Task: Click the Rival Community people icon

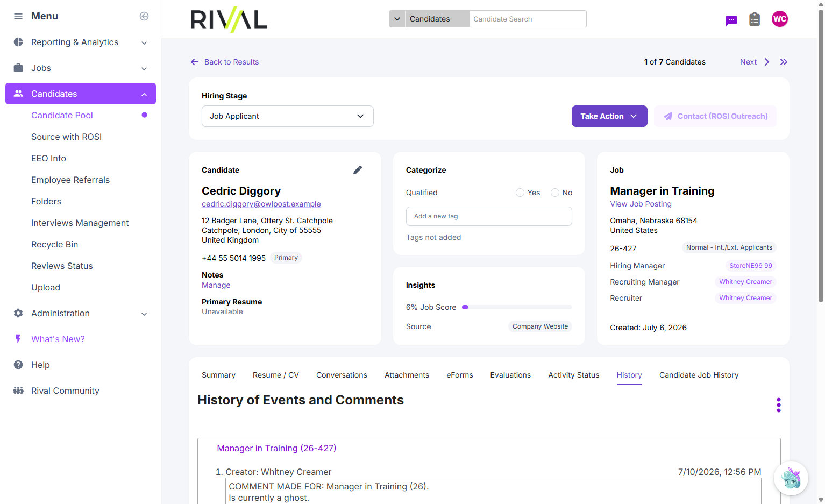Action: point(18,391)
